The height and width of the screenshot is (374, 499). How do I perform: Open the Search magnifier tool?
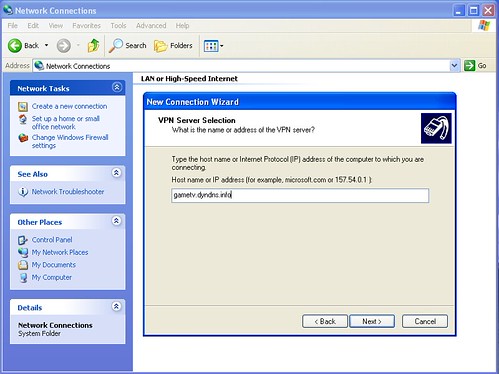tap(116, 46)
